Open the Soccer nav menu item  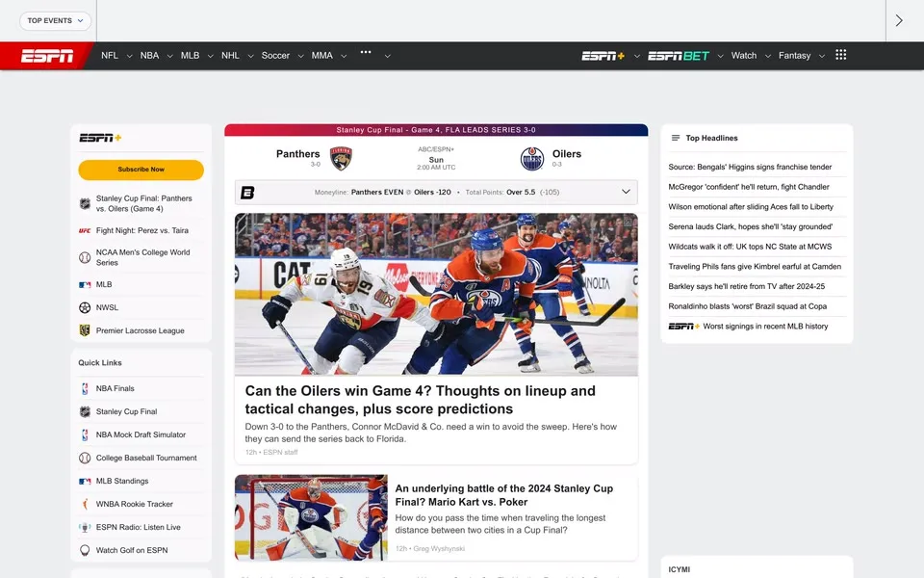click(275, 56)
